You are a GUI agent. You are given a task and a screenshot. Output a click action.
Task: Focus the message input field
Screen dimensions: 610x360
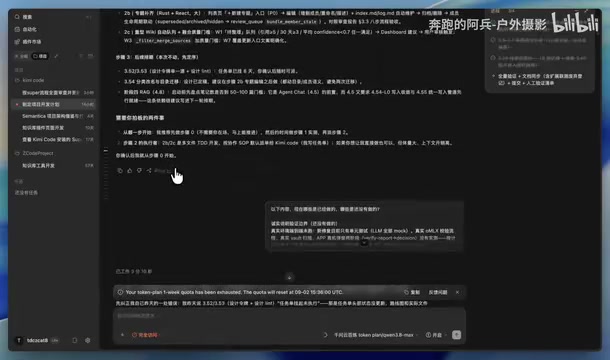(289, 316)
